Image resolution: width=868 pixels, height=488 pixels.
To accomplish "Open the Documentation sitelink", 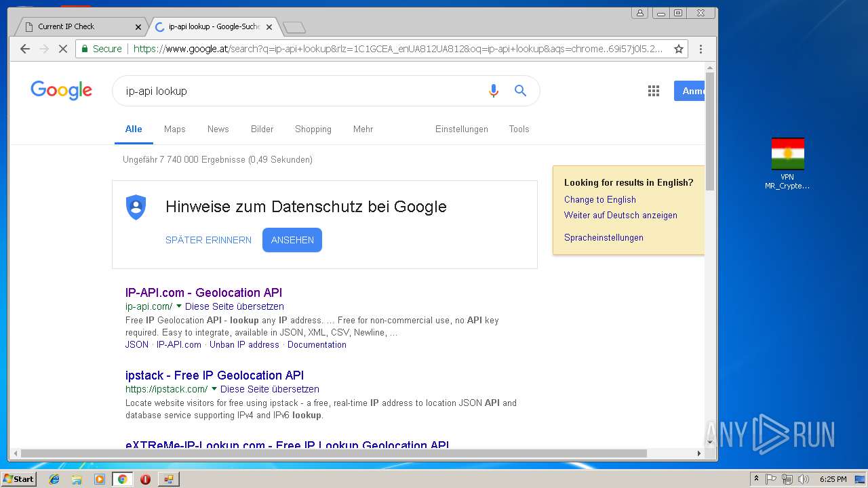I will (317, 344).
